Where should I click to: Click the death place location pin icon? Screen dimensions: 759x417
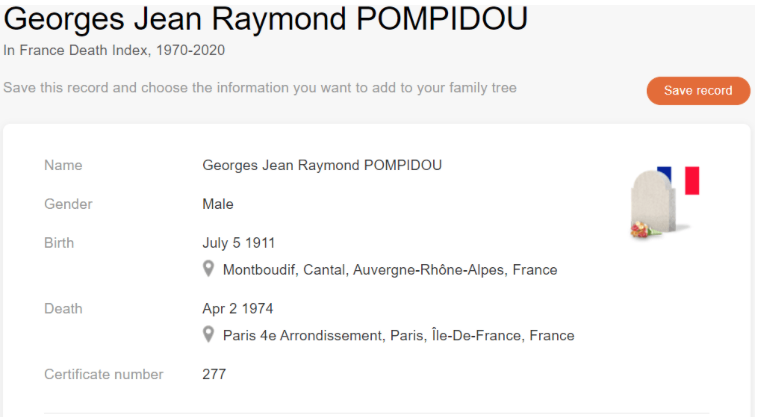click(x=209, y=335)
